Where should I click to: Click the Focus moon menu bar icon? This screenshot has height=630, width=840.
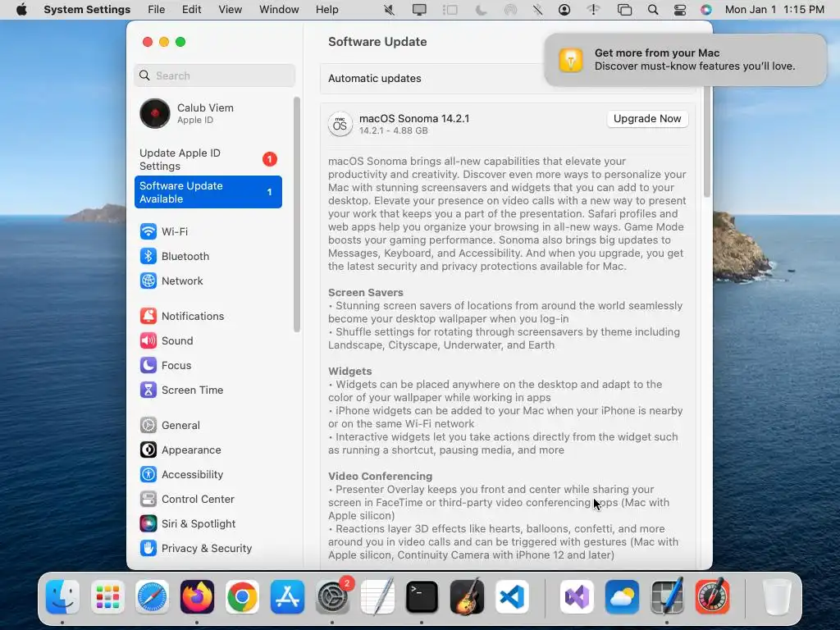pos(481,10)
